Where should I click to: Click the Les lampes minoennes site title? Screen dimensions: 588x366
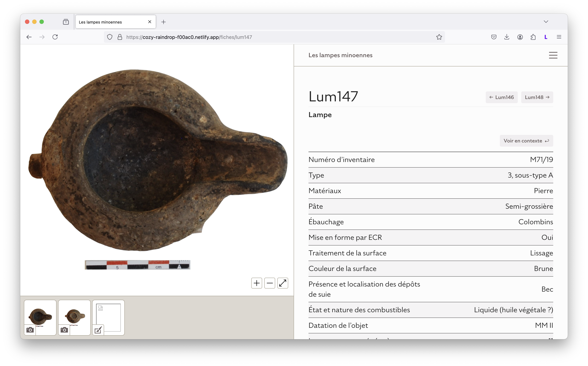[x=340, y=55]
